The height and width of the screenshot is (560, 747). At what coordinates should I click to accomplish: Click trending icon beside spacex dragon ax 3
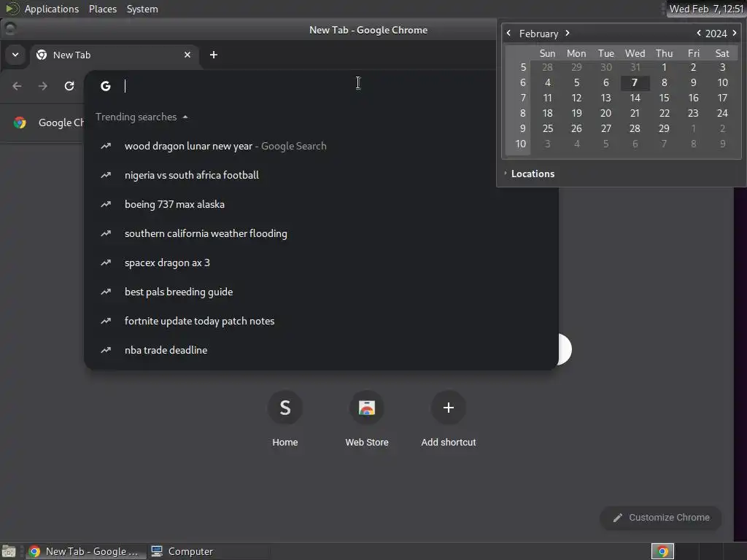click(106, 262)
